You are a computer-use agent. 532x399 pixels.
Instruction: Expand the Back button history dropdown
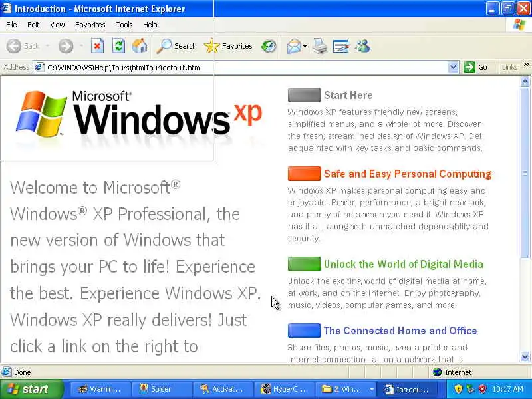coord(47,46)
